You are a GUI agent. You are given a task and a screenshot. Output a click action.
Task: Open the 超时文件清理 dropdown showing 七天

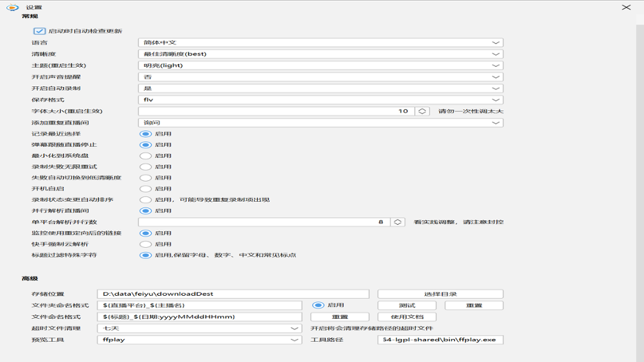(x=199, y=329)
